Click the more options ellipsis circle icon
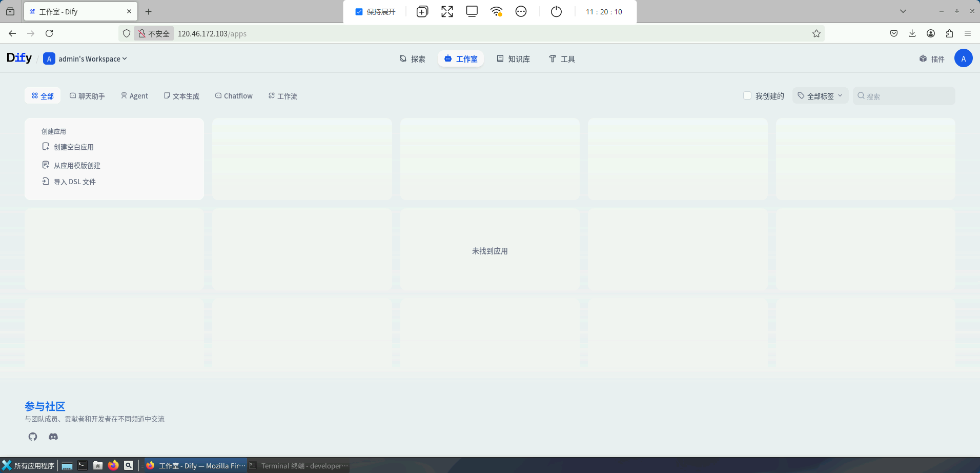The width and height of the screenshot is (980, 473). tap(521, 11)
